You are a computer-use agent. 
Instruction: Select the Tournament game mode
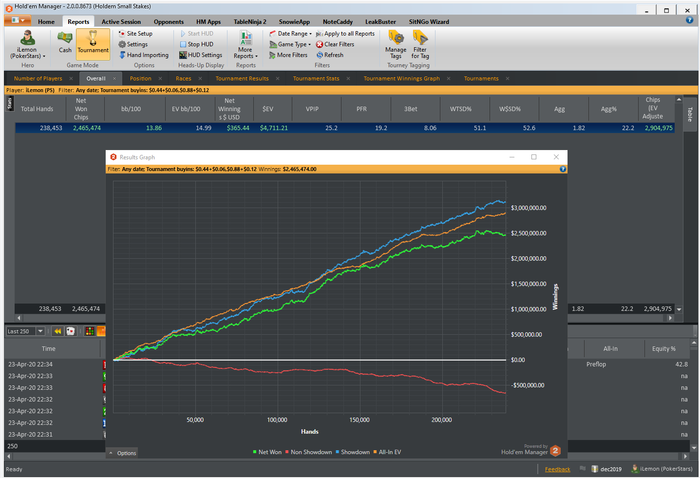[x=93, y=42]
